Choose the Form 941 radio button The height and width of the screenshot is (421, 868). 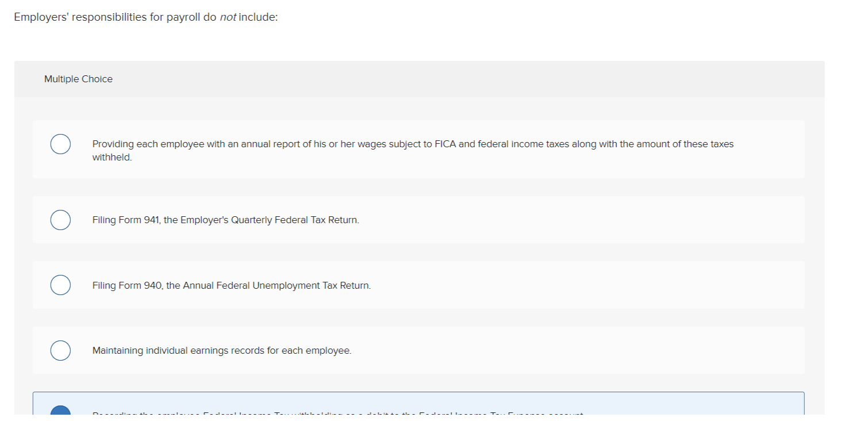click(x=60, y=220)
